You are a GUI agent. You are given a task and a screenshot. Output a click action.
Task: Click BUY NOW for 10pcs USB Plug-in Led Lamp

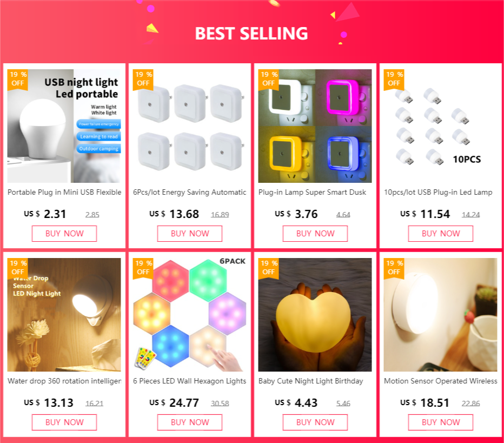441,233
